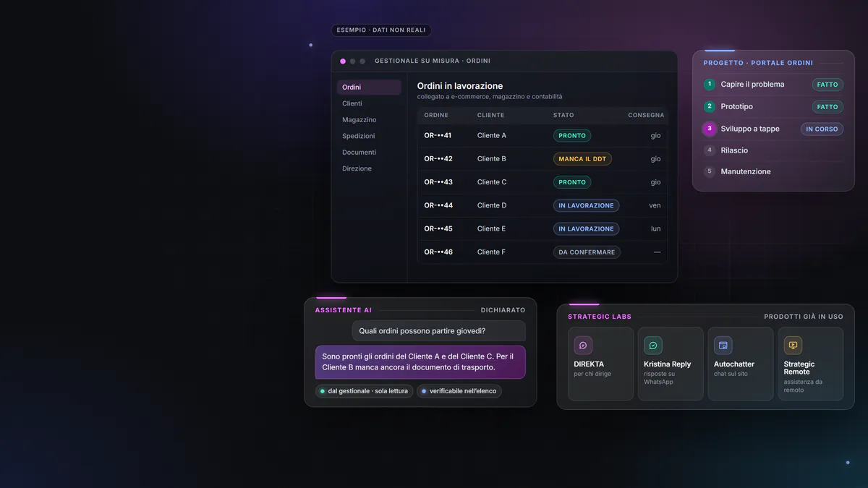Select order row OR-••44
Viewport: 868px width, 488px height.
coord(542,205)
